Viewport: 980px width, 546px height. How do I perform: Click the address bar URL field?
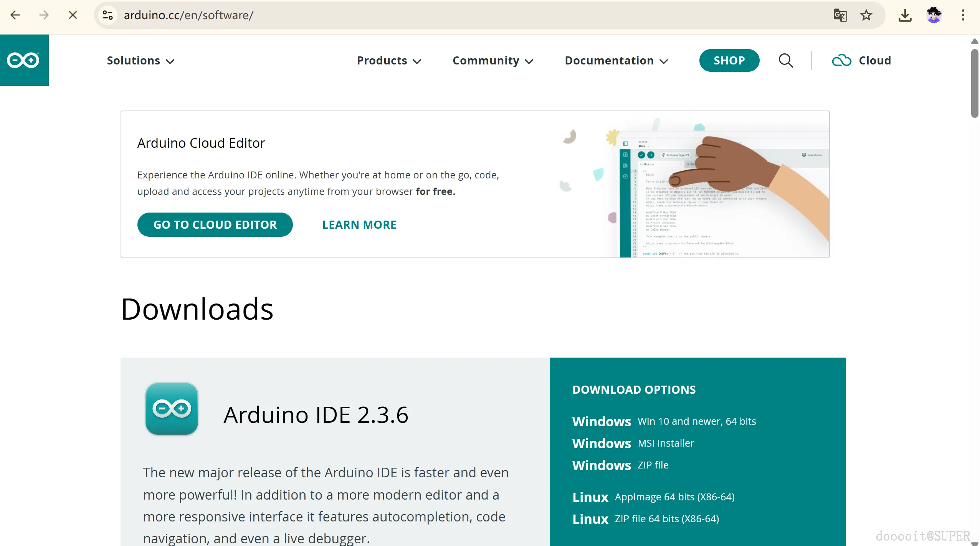[461, 15]
